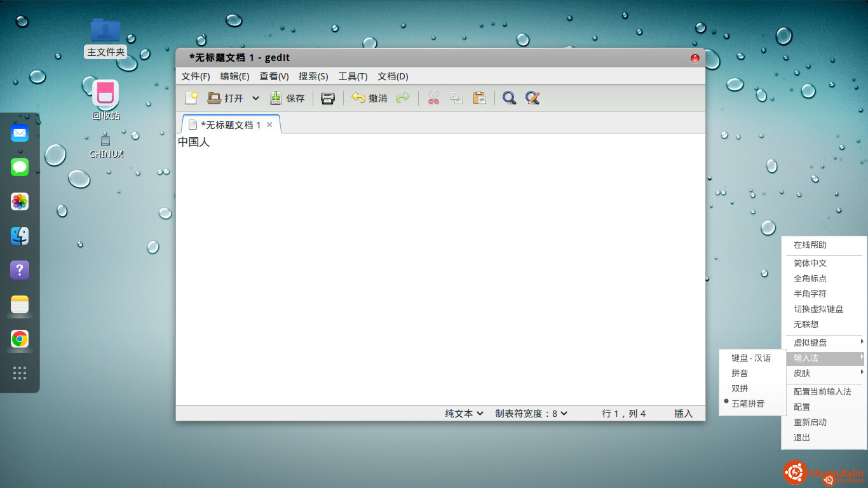Select the 五笔拼音 input method
This screenshot has width=868, height=488.
(748, 403)
